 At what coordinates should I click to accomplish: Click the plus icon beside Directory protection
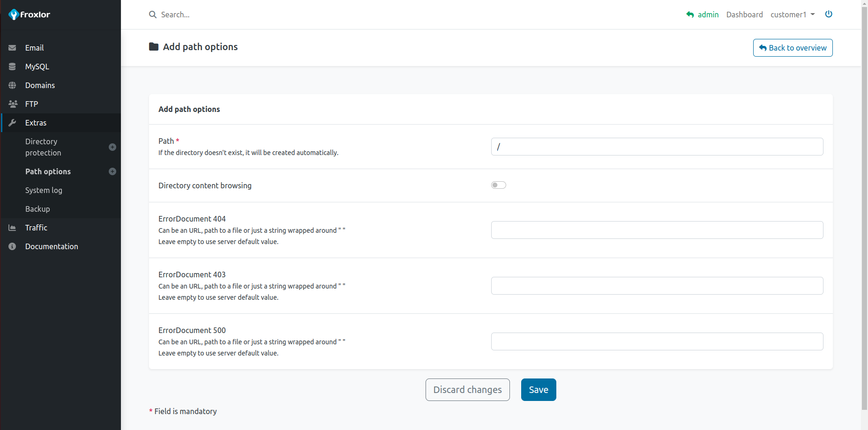tap(112, 147)
